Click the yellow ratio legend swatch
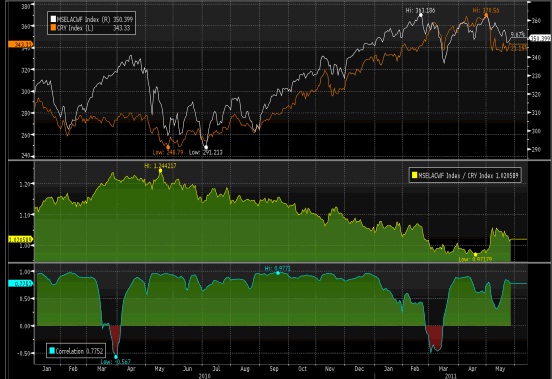 (x=414, y=175)
